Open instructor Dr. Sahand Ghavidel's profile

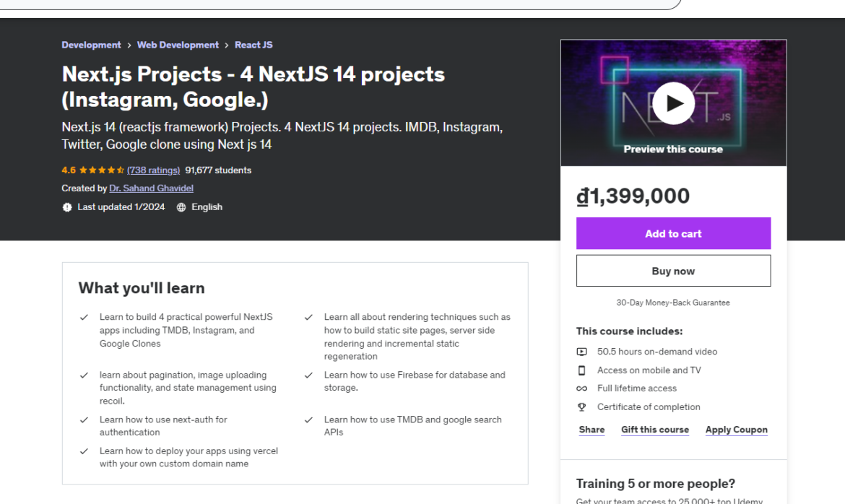pyautogui.click(x=151, y=188)
